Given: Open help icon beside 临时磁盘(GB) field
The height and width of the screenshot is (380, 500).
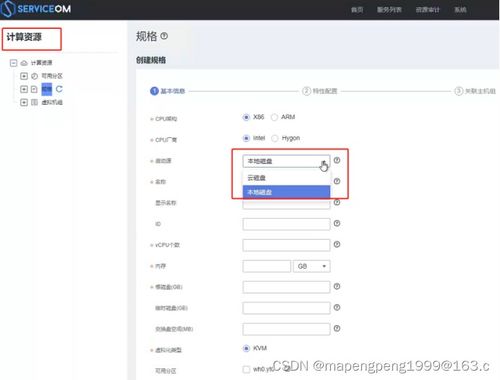Looking at the screenshot, I should (337, 307).
